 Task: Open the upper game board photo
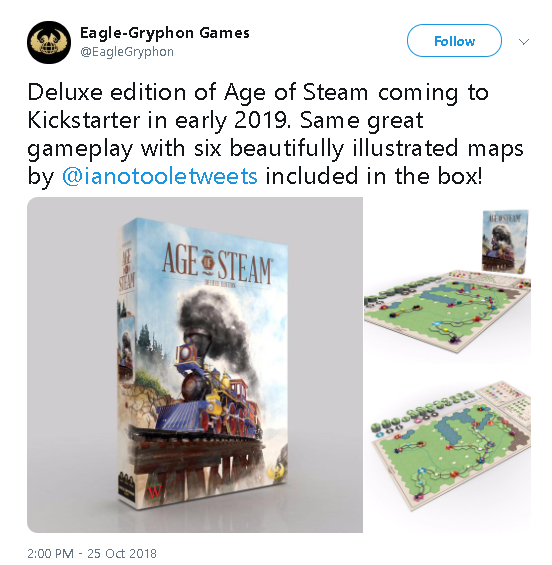click(447, 280)
